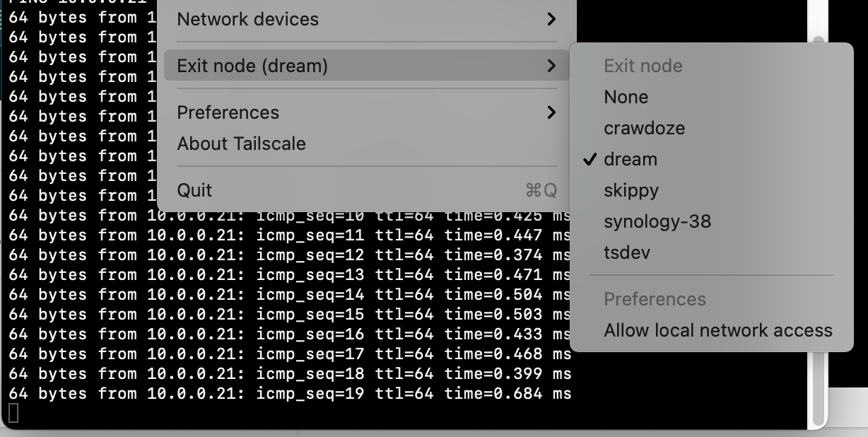Quit the Tailscale application
This screenshot has width=868, height=437.
tap(194, 190)
